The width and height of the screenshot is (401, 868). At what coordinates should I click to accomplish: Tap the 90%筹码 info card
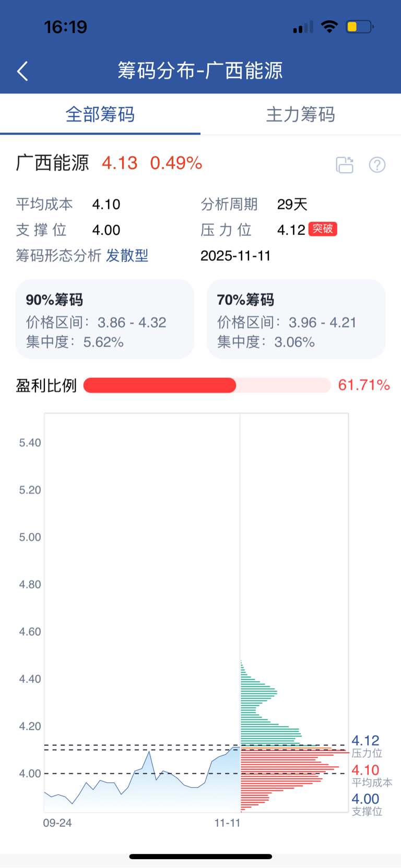tap(105, 319)
